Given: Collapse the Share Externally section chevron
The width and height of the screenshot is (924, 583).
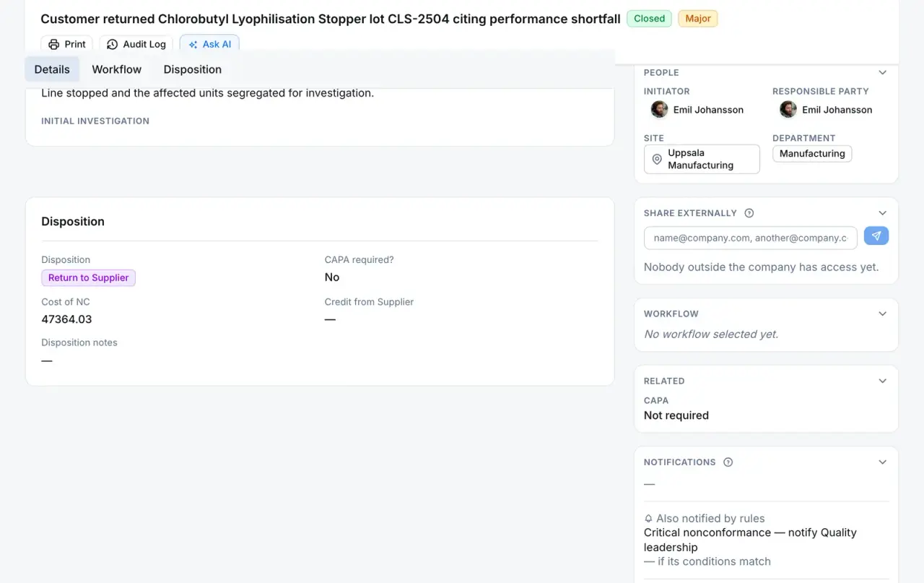Looking at the screenshot, I should pyautogui.click(x=882, y=213).
